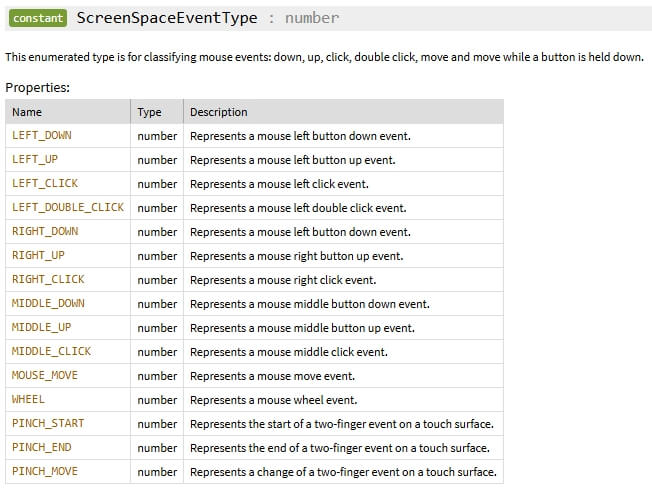
Task: Click the 'mouse wheel event' description
Action: pyautogui.click(x=274, y=400)
